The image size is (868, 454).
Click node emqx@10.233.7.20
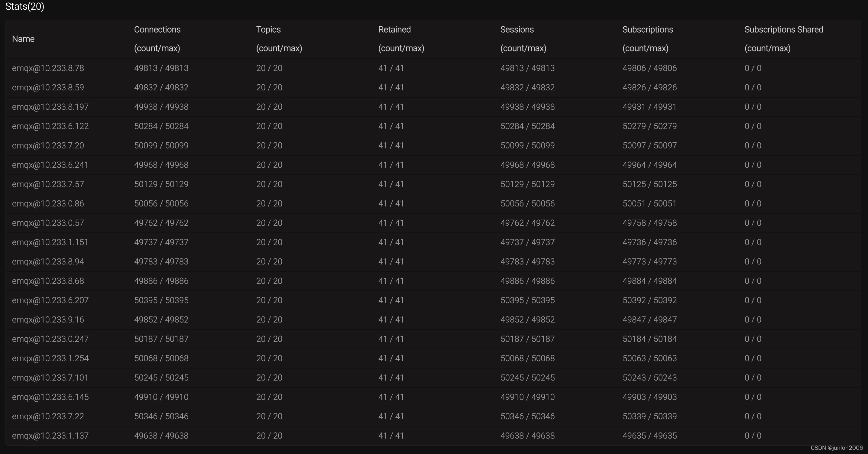tap(48, 146)
